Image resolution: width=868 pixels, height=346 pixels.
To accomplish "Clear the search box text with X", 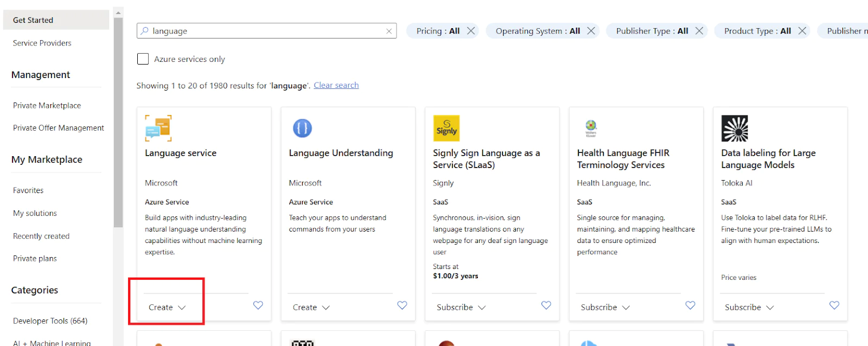I will pos(389,31).
